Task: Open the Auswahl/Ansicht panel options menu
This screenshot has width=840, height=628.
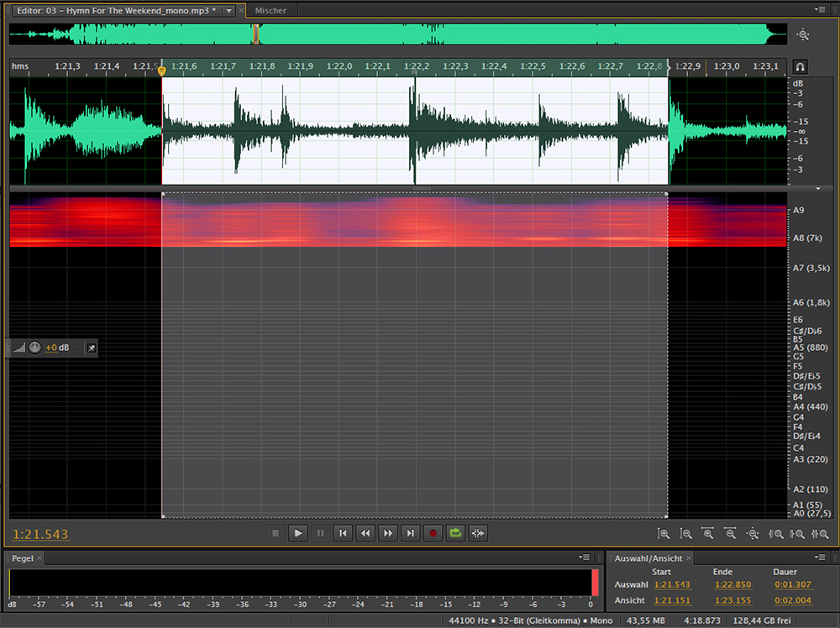Action: point(821,557)
